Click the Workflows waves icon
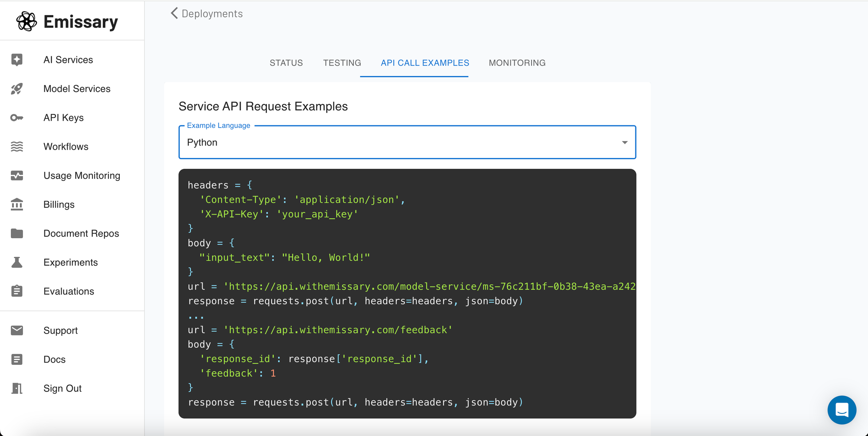868x436 pixels. [17, 147]
